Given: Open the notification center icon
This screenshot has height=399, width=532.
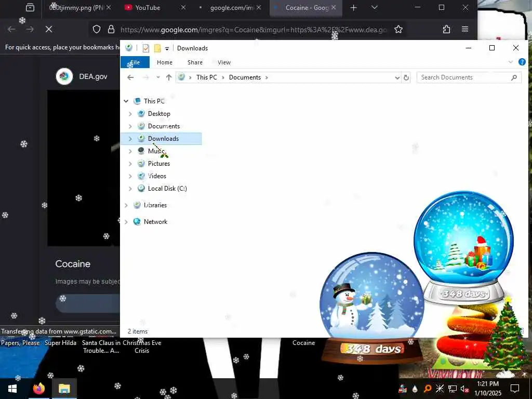Looking at the screenshot, I should coord(515,389).
